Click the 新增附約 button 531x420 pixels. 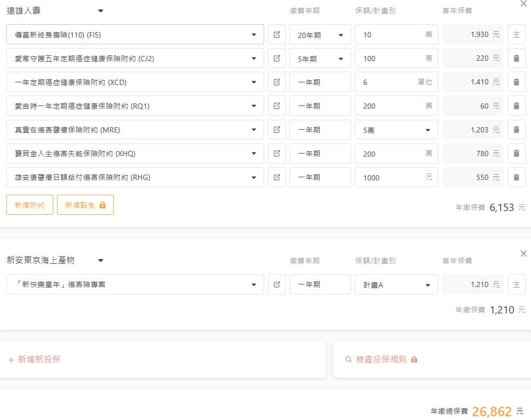[x=30, y=205]
